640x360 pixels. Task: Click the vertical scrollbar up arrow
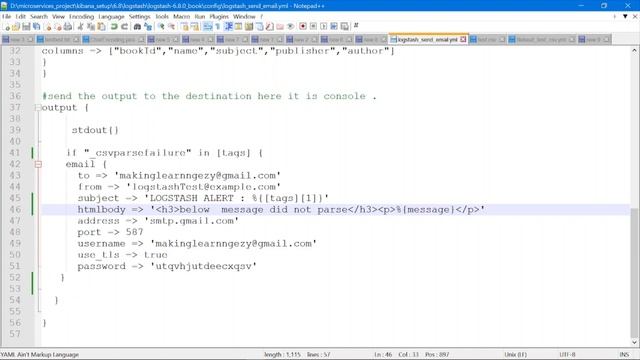click(x=634, y=51)
